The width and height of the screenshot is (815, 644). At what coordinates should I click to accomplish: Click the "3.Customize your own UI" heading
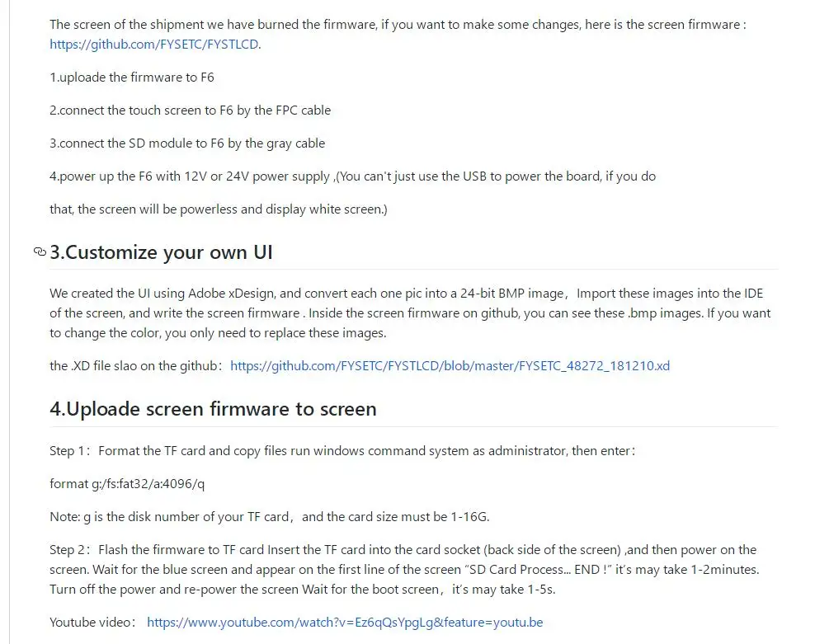161,252
